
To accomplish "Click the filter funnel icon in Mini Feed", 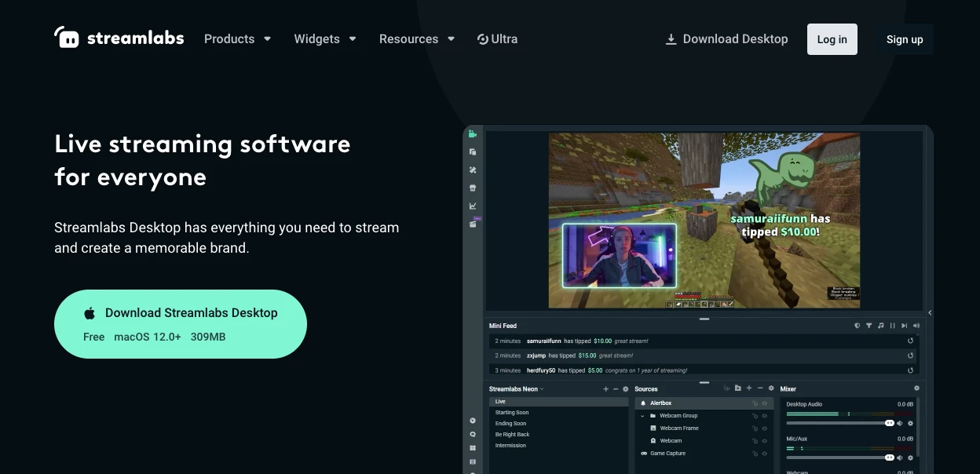I will click(x=869, y=326).
